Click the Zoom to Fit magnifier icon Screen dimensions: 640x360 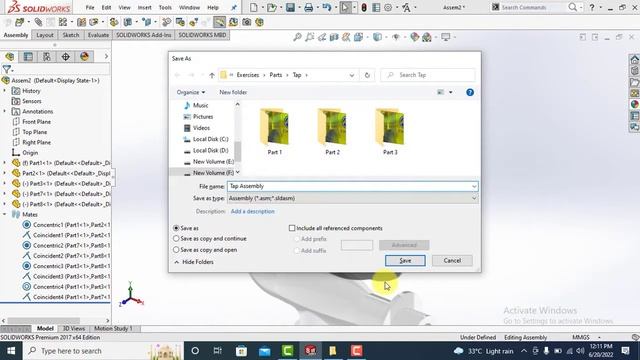298,37
